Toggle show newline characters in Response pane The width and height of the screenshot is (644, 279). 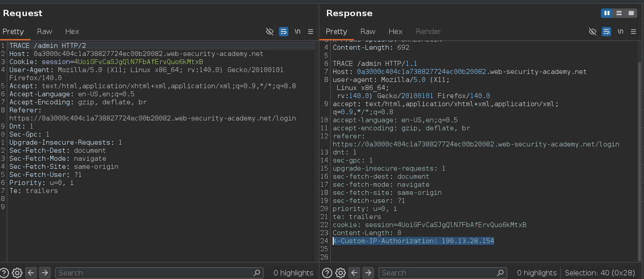(620, 31)
